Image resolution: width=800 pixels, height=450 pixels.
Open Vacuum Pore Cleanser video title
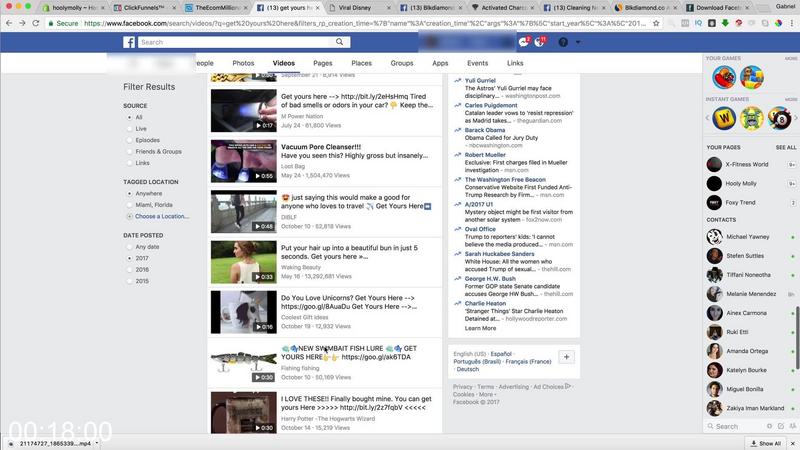(321, 147)
